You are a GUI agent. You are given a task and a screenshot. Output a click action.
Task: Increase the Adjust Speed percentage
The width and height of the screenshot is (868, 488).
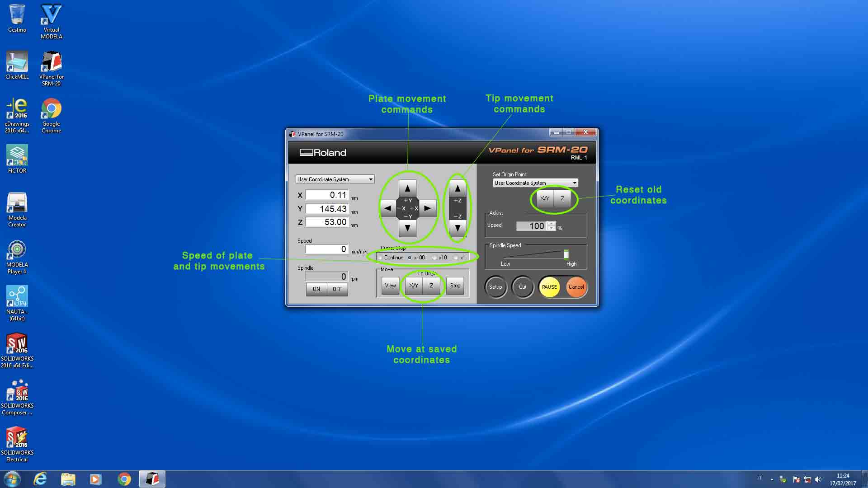point(551,224)
